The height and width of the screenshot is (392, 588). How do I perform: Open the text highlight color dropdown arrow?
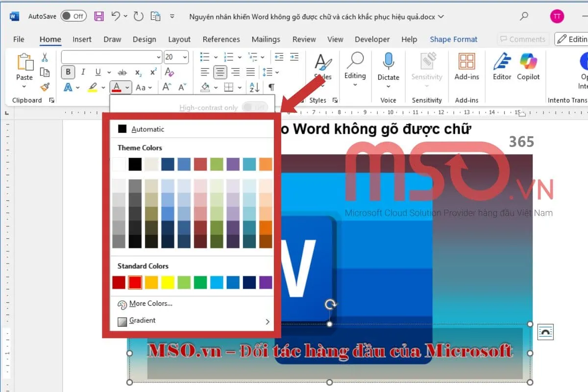103,87
